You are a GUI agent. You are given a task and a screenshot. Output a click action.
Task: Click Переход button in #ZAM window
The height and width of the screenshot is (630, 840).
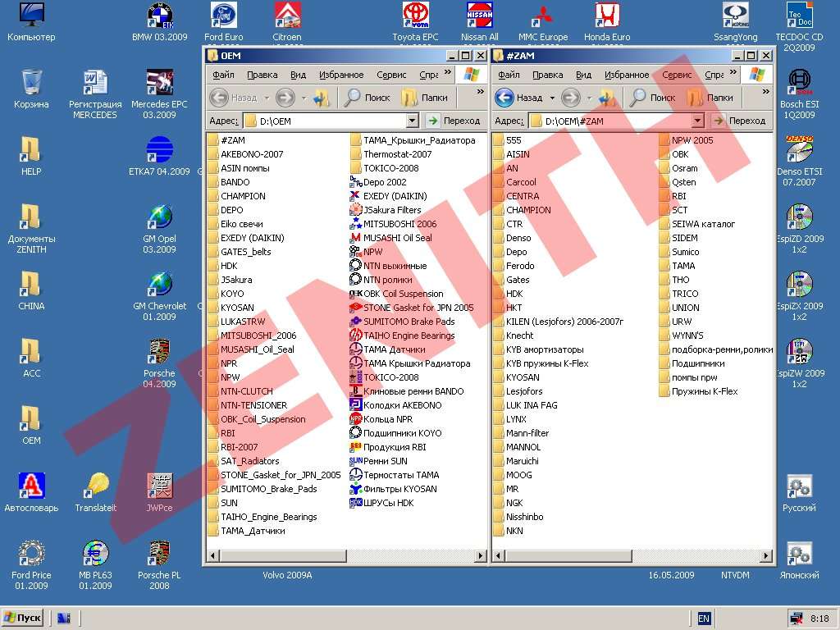coord(740,121)
